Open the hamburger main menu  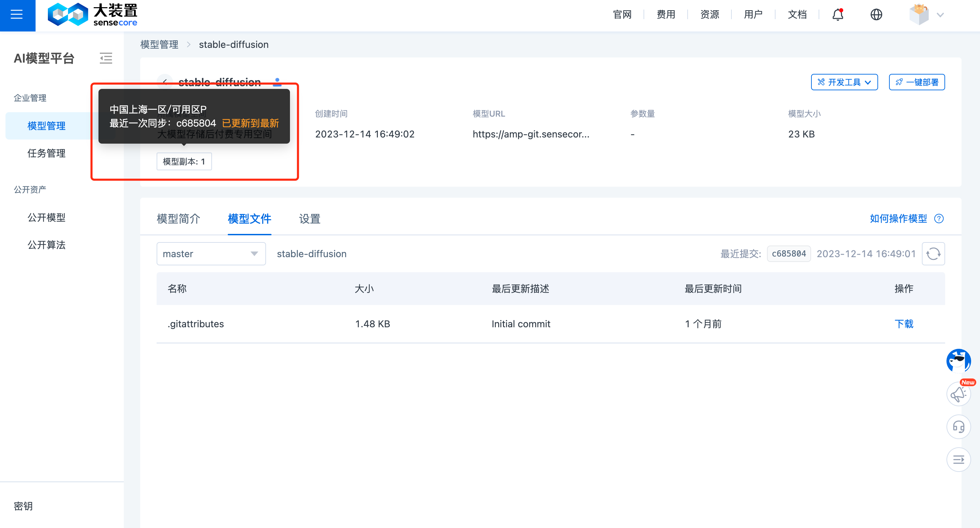pos(17,15)
